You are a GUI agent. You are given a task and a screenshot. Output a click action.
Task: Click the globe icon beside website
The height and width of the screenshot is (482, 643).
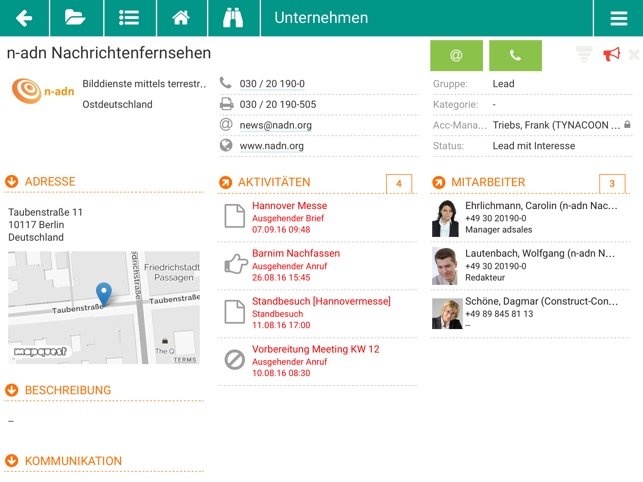pyautogui.click(x=226, y=145)
